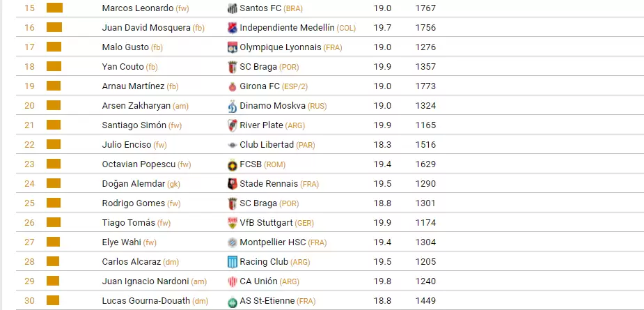Screen dimensions: 644x310
Task: Click the orange bar next to rank 22
Action: (54, 145)
